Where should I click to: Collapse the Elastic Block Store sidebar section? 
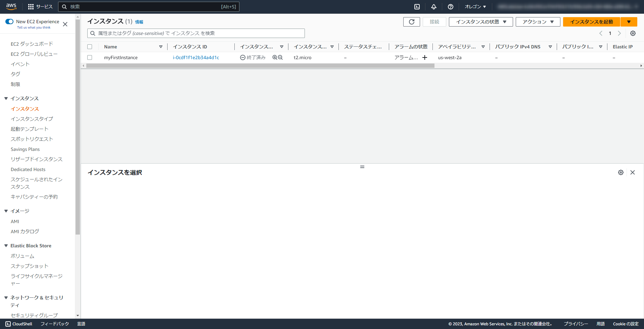(x=6, y=245)
